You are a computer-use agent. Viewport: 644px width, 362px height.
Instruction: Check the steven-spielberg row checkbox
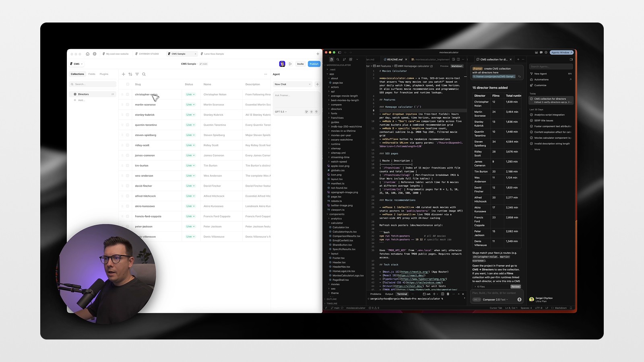coord(128,135)
